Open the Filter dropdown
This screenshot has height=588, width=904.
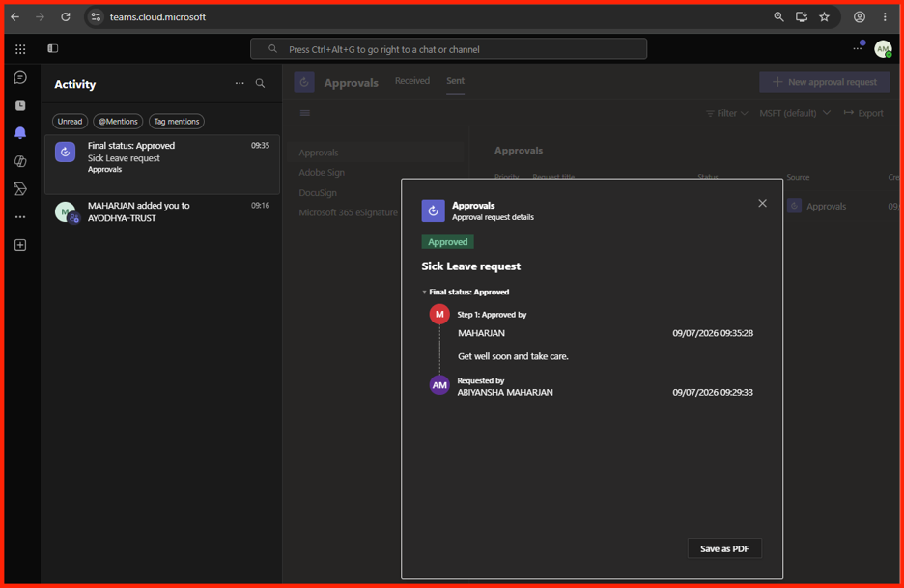[x=726, y=113]
